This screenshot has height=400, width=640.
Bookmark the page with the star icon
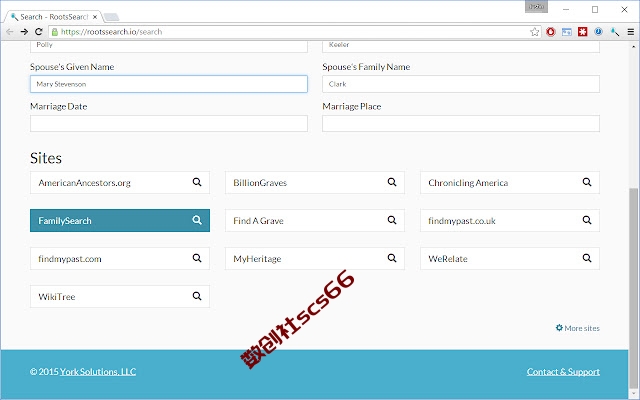[x=534, y=32]
